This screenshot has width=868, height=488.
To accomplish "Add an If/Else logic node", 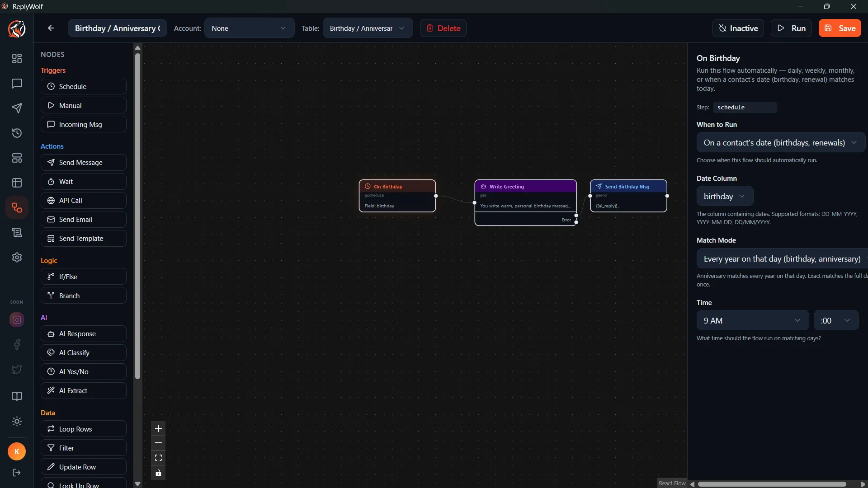I will click(x=83, y=277).
